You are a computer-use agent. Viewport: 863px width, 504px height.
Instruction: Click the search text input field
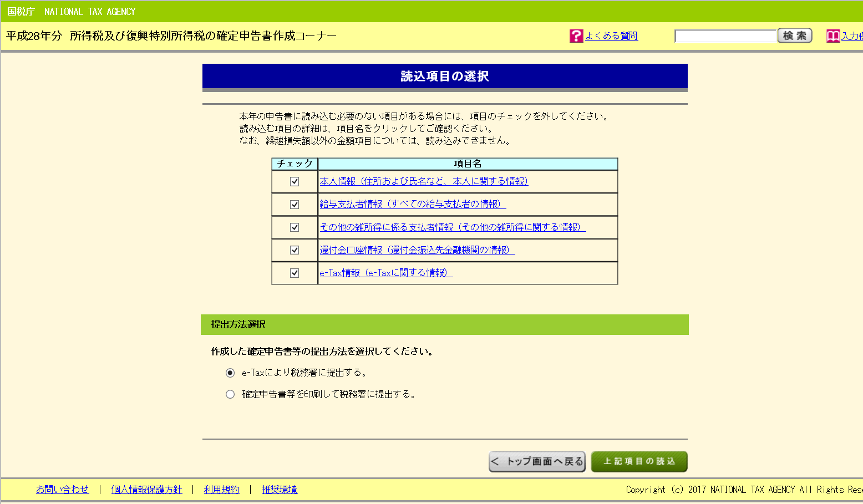pyautogui.click(x=725, y=36)
